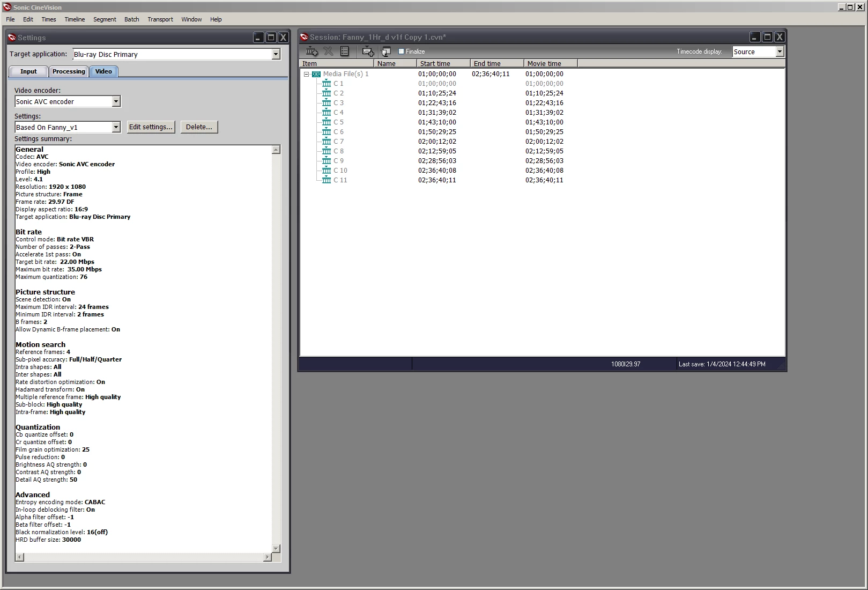Image resolution: width=868 pixels, height=590 pixels.
Task: Click the cascade windows toolbar icon
Action: (x=386, y=51)
